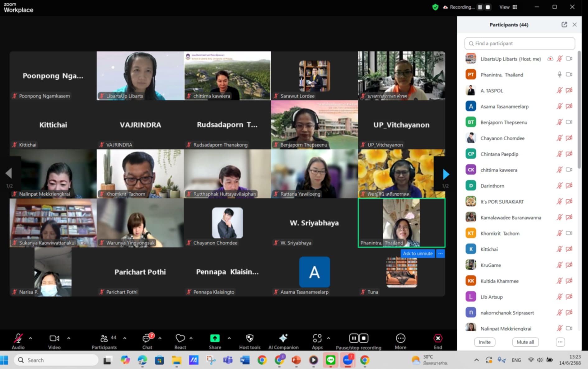588x369 pixels.
Task: Expand the Share options arrow
Action: 229,338
